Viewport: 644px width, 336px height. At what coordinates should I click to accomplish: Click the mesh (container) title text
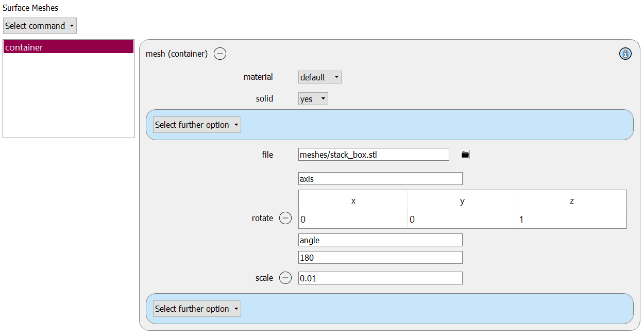coord(177,54)
